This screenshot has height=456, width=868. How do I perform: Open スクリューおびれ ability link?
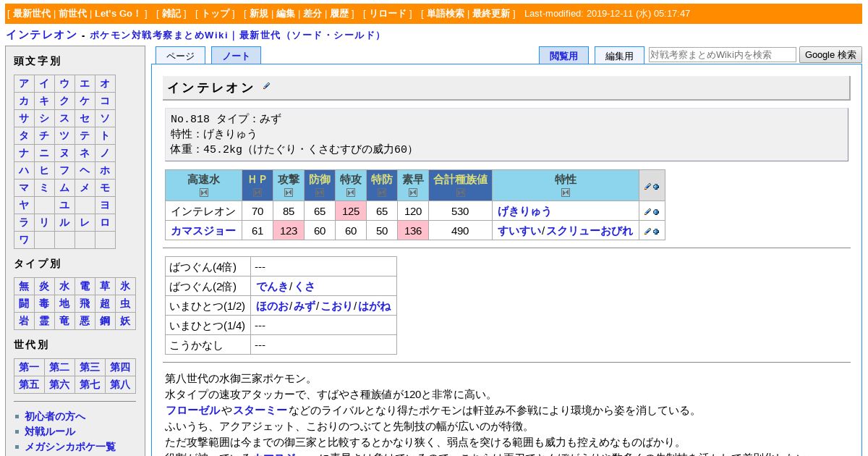(x=590, y=231)
